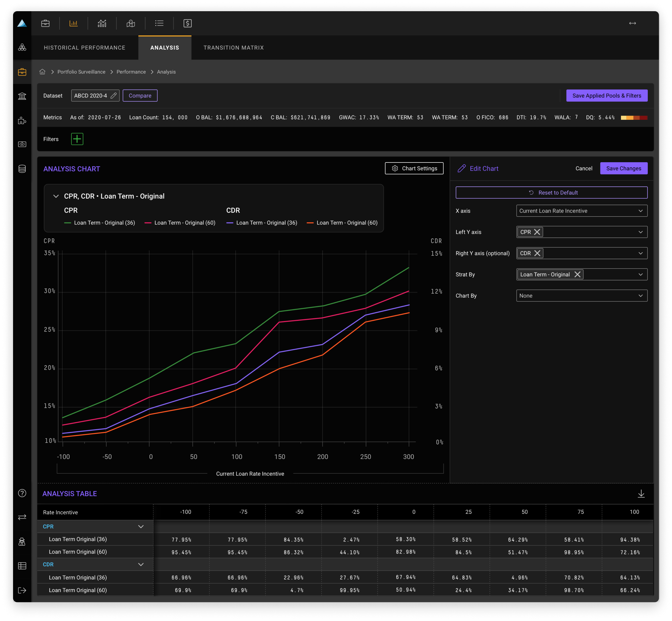The width and height of the screenshot is (672, 621).
Task: Open the Chart By dropdown
Action: [x=582, y=295]
